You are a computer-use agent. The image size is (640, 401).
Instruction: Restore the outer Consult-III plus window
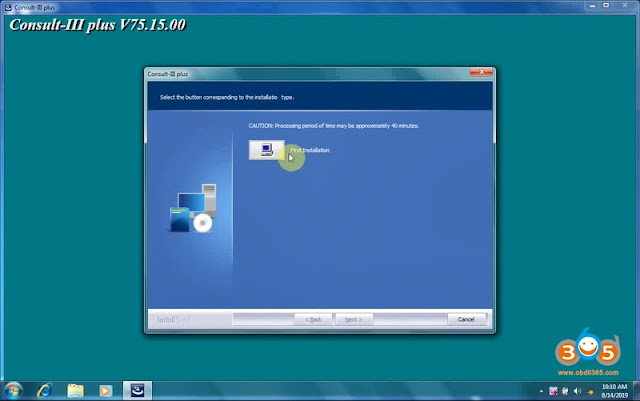(x=607, y=6)
